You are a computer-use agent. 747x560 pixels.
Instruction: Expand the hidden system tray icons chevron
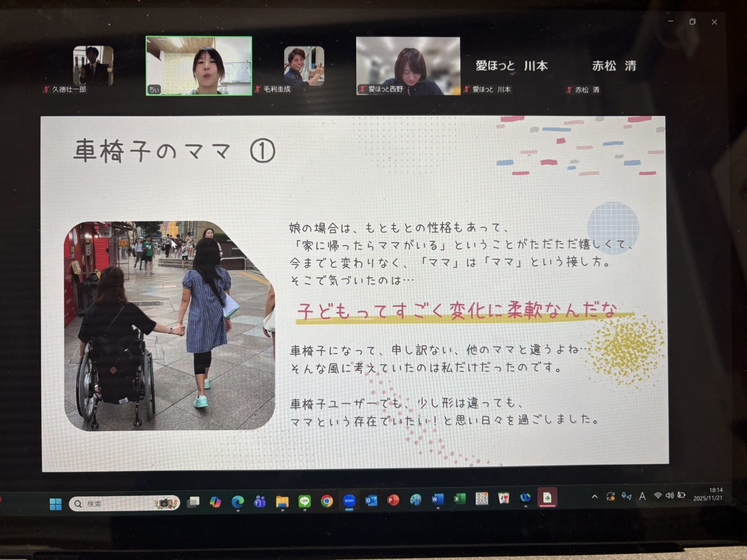coord(595,497)
